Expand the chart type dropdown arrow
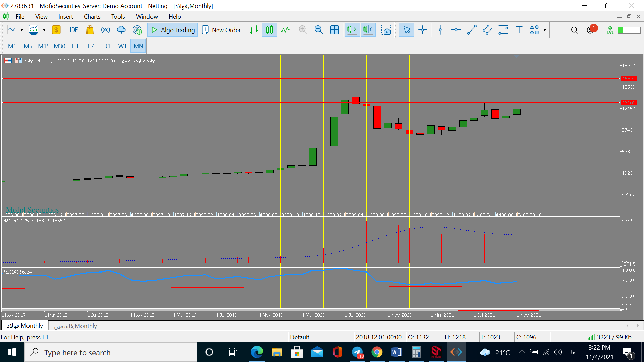 [x=22, y=30]
